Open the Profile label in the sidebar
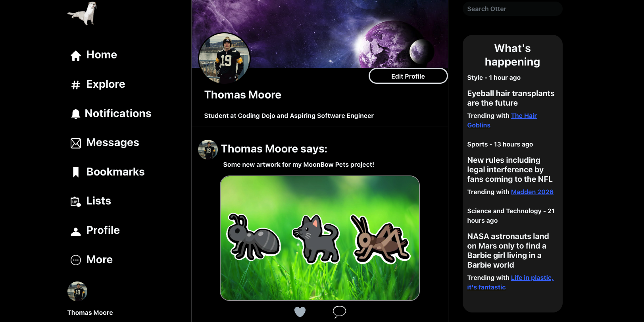 (x=103, y=230)
